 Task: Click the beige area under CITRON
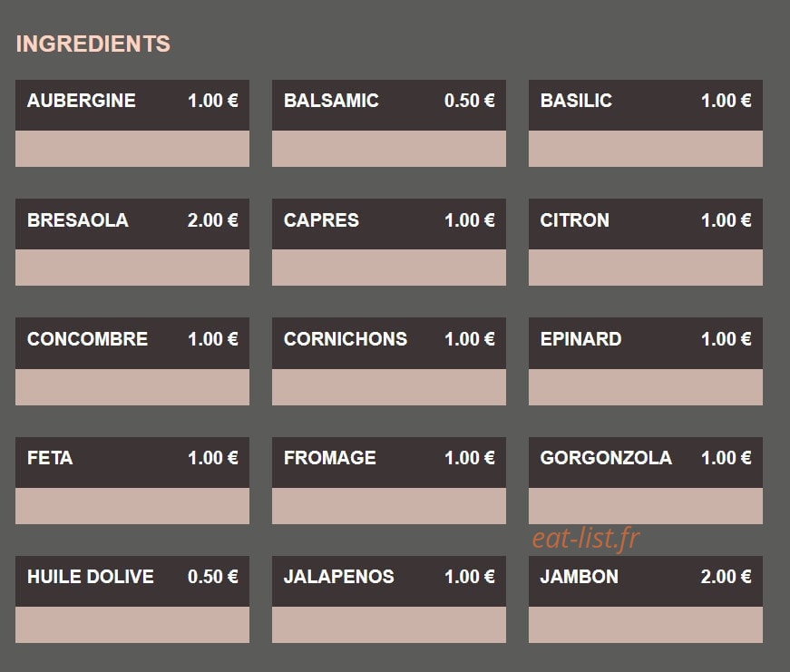click(x=646, y=268)
